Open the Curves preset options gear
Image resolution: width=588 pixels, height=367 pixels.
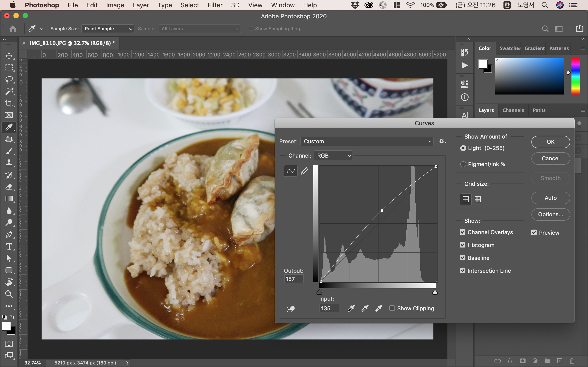(442, 141)
